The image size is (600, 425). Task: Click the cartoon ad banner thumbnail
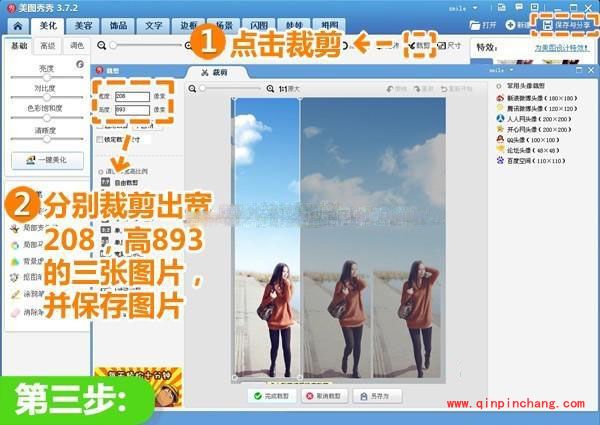click(x=138, y=386)
